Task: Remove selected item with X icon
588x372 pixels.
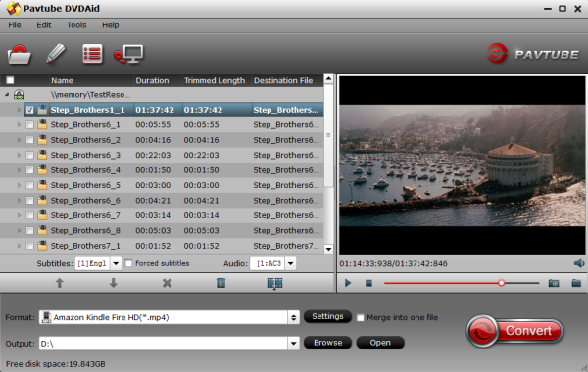Action: tap(167, 283)
